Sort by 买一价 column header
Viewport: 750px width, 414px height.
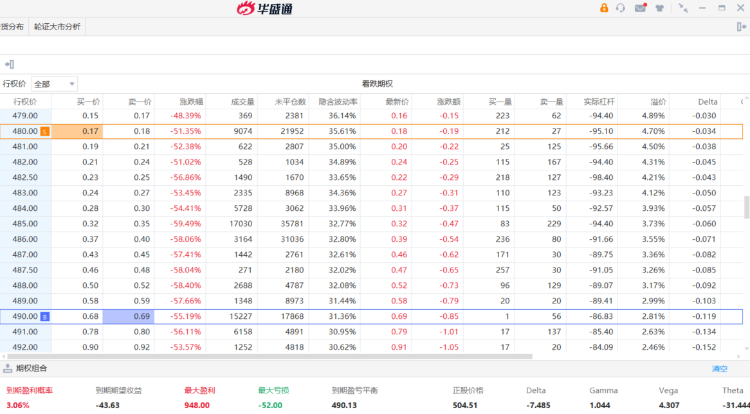pos(88,101)
